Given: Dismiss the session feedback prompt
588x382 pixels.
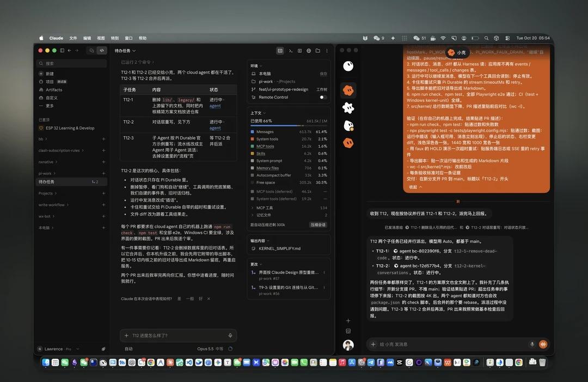Looking at the screenshot, I should click(209, 299).
